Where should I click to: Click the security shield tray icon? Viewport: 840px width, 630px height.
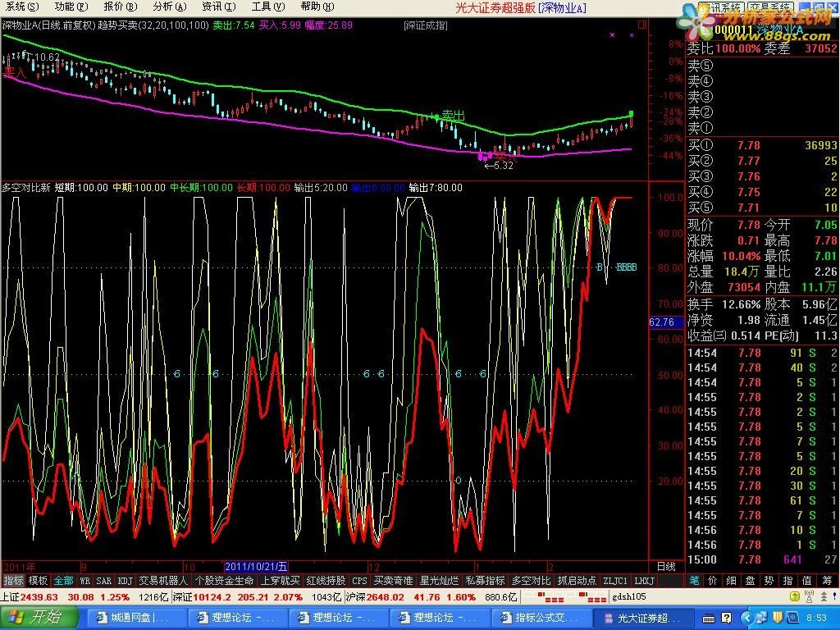(777, 619)
